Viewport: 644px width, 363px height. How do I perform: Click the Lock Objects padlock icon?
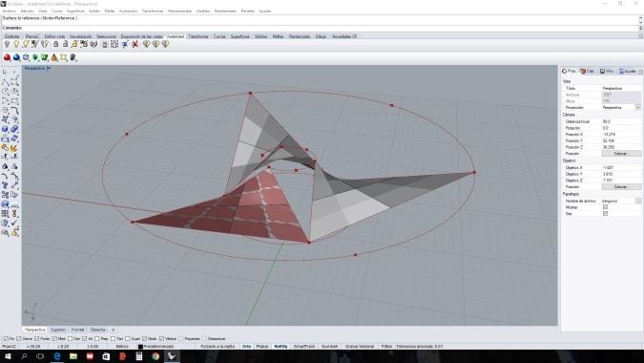pyautogui.click(x=56, y=44)
